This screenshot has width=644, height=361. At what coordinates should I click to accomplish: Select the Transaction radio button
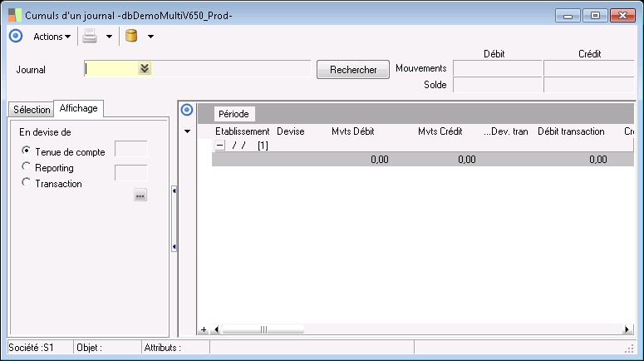(x=26, y=182)
